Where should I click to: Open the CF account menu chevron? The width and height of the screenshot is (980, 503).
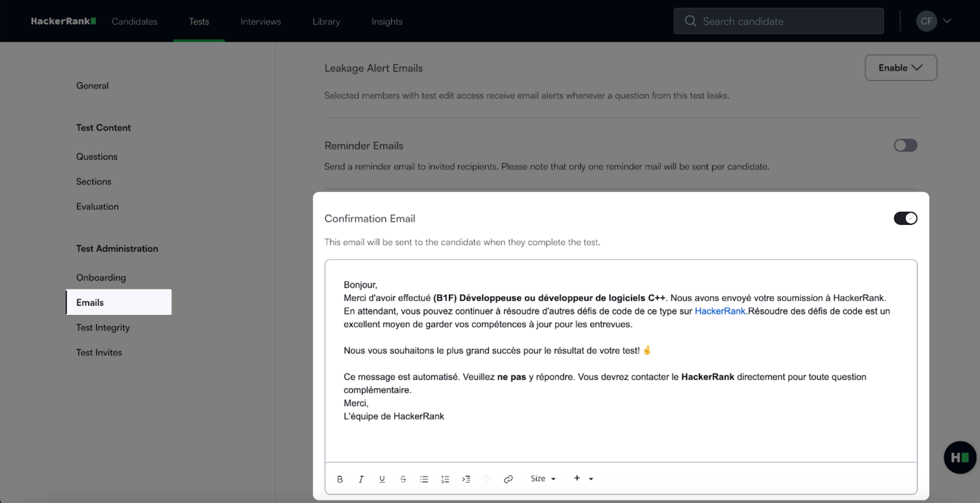(x=947, y=21)
